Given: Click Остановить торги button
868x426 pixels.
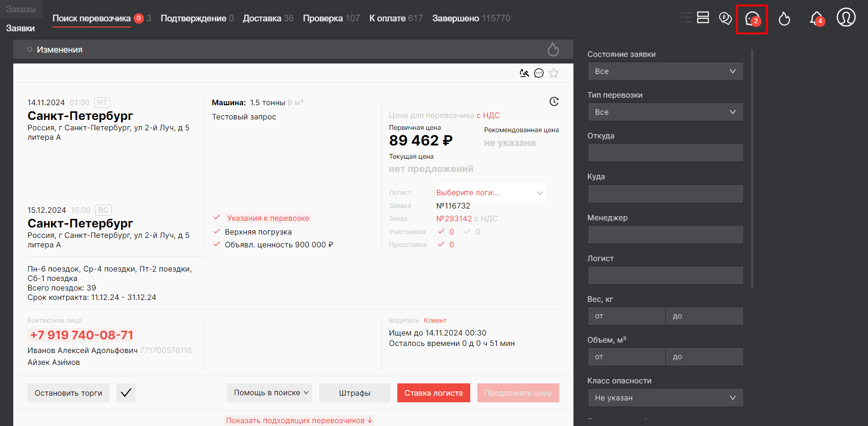Looking at the screenshot, I should point(68,393).
